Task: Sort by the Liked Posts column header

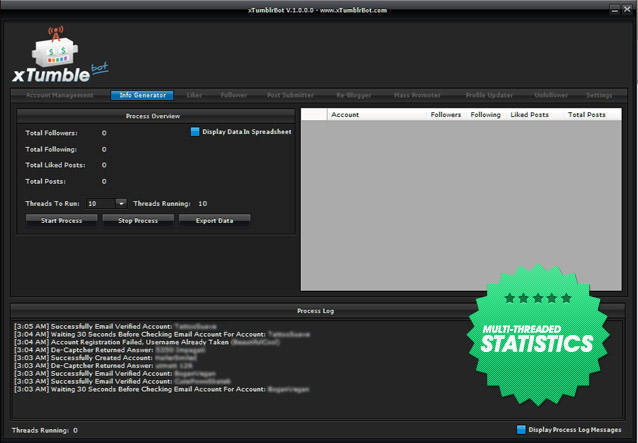Action: (x=529, y=115)
